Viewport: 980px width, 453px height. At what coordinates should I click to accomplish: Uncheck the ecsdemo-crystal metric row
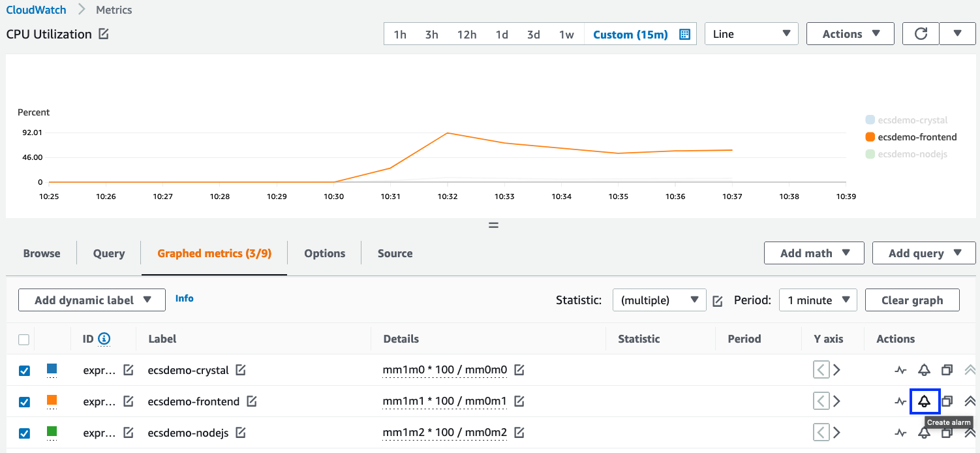coord(24,370)
